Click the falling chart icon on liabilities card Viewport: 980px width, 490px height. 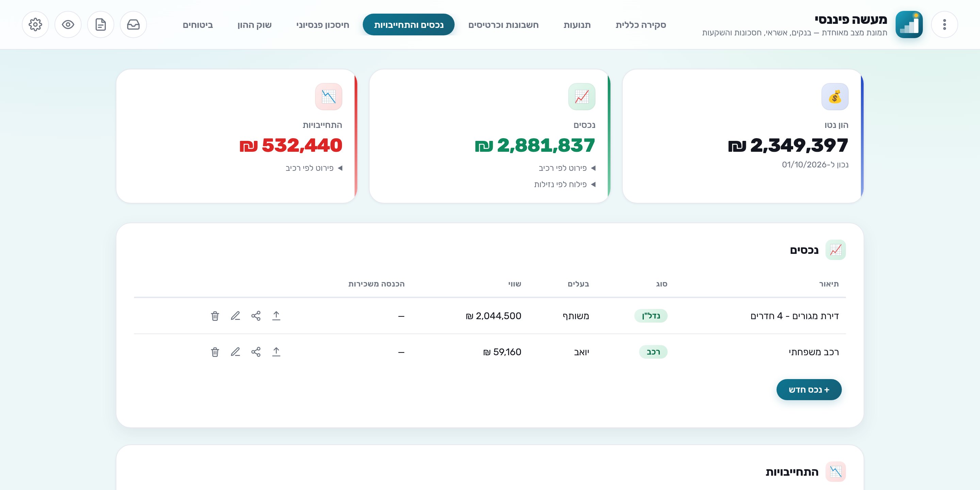pos(329,97)
